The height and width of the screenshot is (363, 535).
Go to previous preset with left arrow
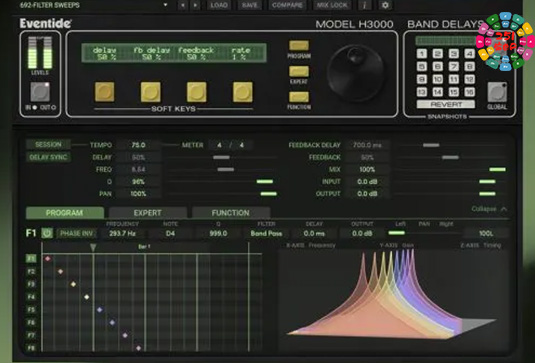point(183,5)
